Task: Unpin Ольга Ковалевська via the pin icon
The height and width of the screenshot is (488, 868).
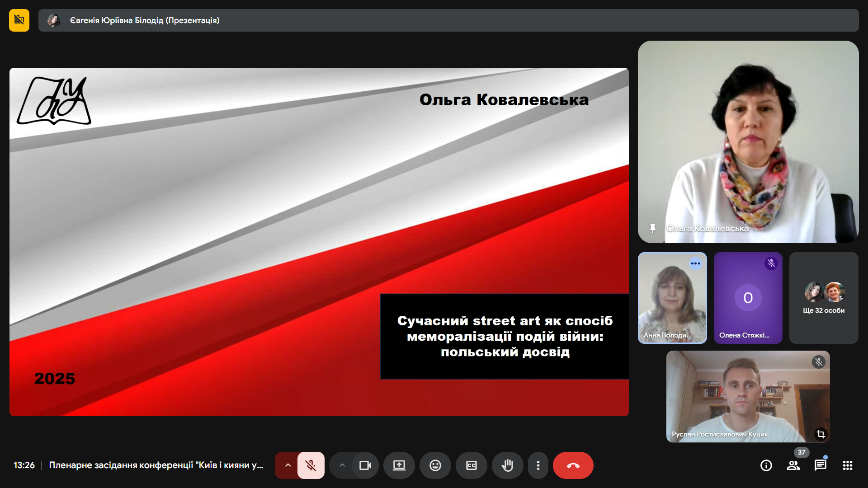Action: pyautogui.click(x=652, y=229)
